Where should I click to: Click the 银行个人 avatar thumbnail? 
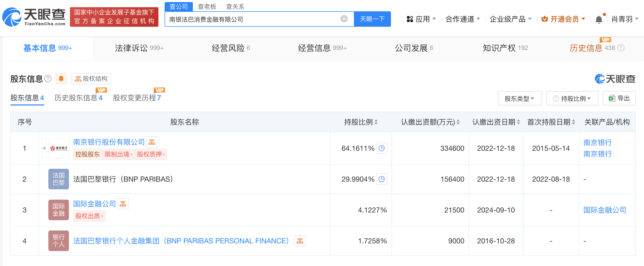click(59, 241)
